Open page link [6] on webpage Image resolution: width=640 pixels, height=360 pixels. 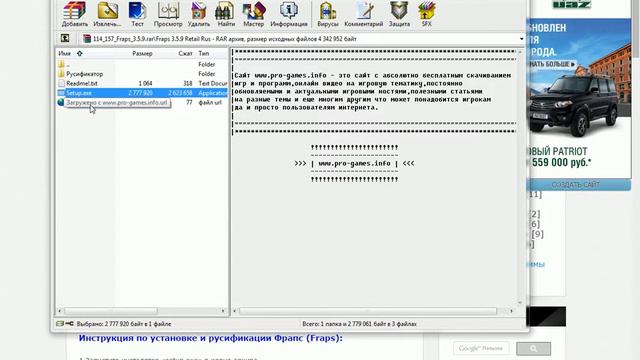pos(535,224)
